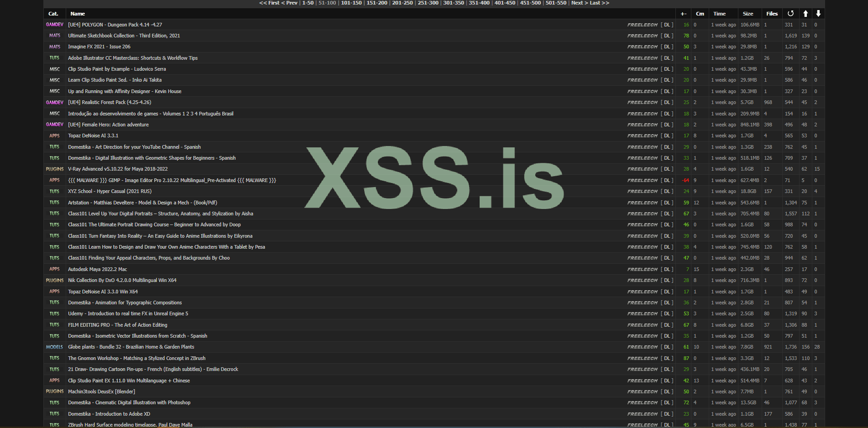Open the Ultimate Sketchbook Collection torrent page
The width and height of the screenshot is (868, 428).
[124, 36]
